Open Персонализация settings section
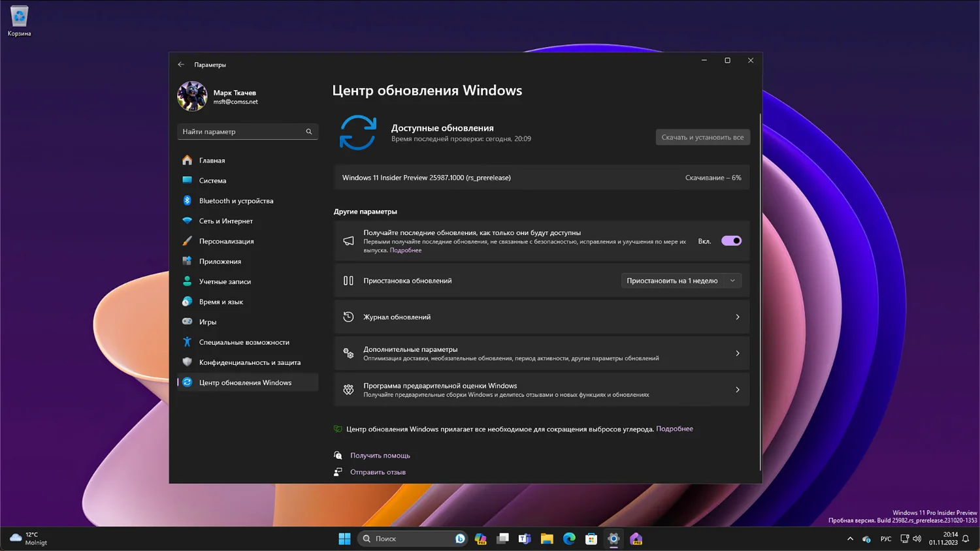This screenshot has height=551, width=980. (248, 241)
